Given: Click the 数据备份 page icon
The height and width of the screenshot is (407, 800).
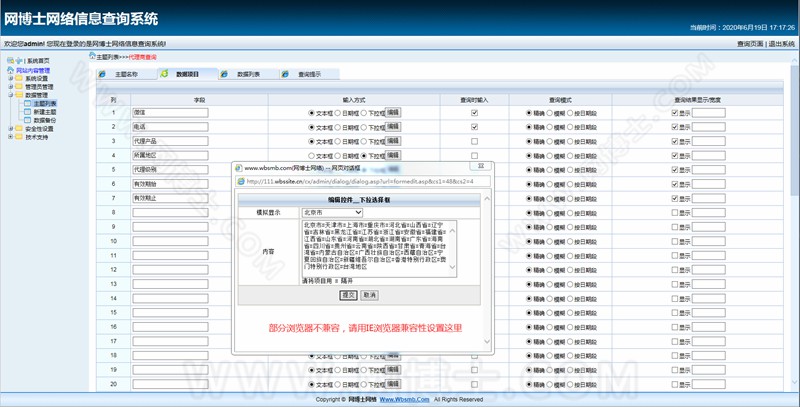Looking at the screenshot, I should pyautogui.click(x=28, y=120).
